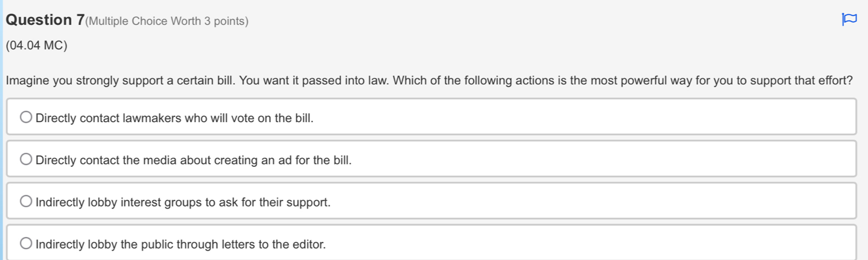Choose the radio button for contacting the media

[x=26, y=160]
